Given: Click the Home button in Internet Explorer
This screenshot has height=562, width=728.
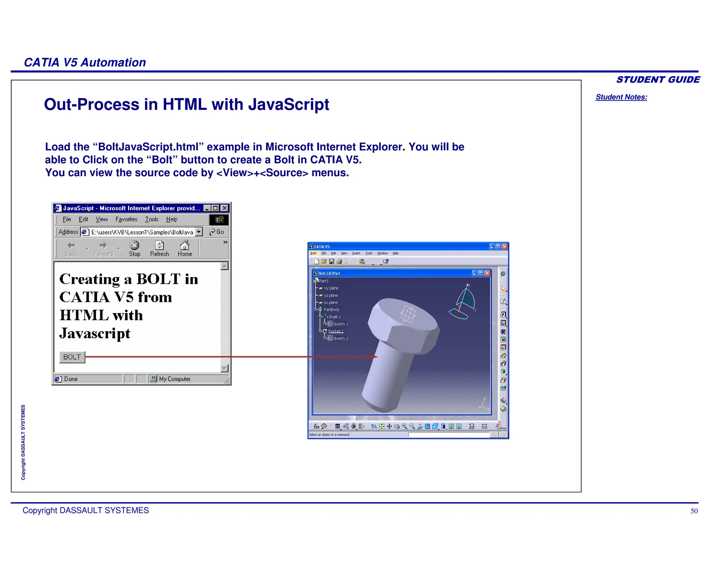Looking at the screenshot, I should coord(185,249).
